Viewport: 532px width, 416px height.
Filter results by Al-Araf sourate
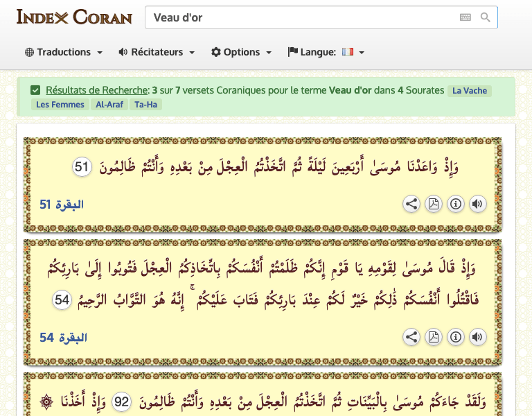tap(109, 105)
